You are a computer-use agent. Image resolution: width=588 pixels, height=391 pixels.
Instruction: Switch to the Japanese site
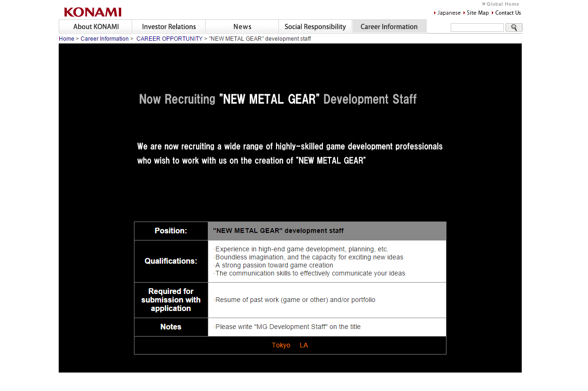[449, 13]
